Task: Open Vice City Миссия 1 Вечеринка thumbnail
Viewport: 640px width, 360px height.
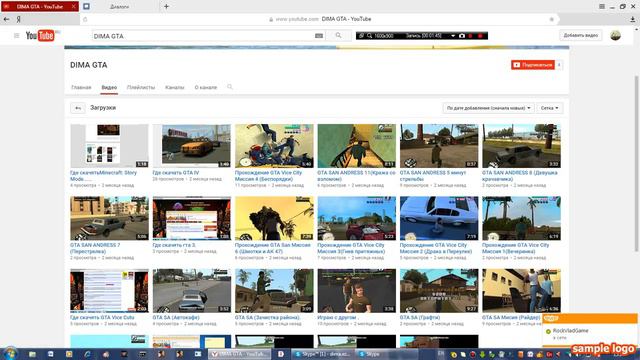Action: click(x=521, y=218)
